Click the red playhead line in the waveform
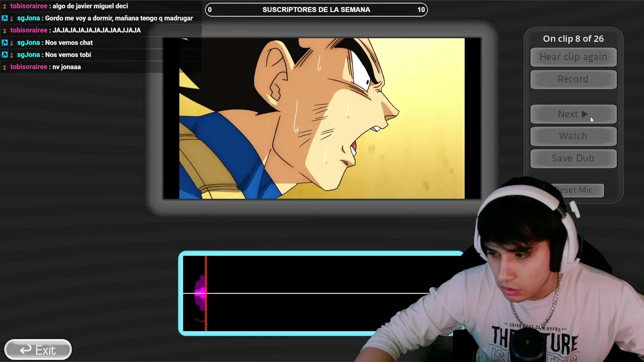The height and width of the screenshot is (362, 644). point(206,293)
